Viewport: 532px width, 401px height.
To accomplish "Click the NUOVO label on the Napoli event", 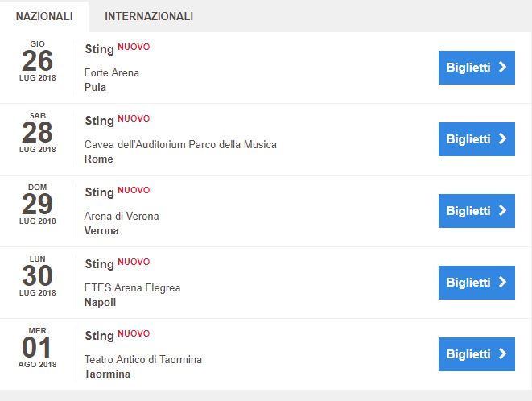I will point(134,262).
